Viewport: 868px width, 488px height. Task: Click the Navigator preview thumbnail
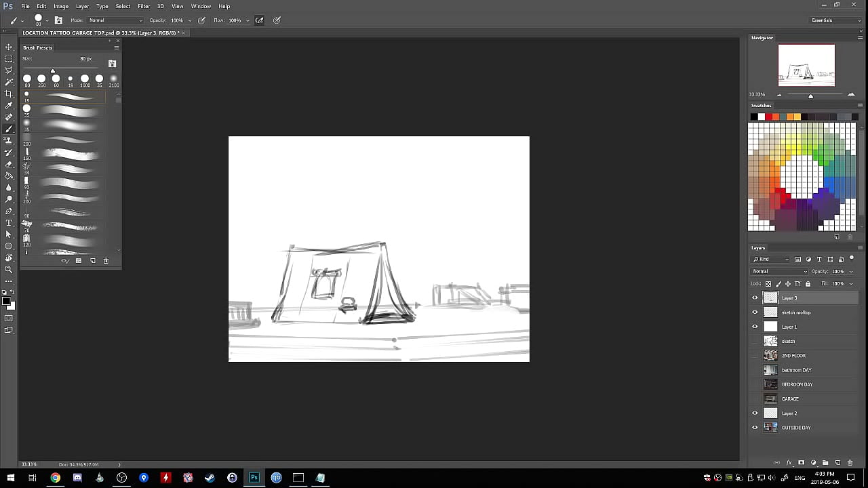point(806,66)
